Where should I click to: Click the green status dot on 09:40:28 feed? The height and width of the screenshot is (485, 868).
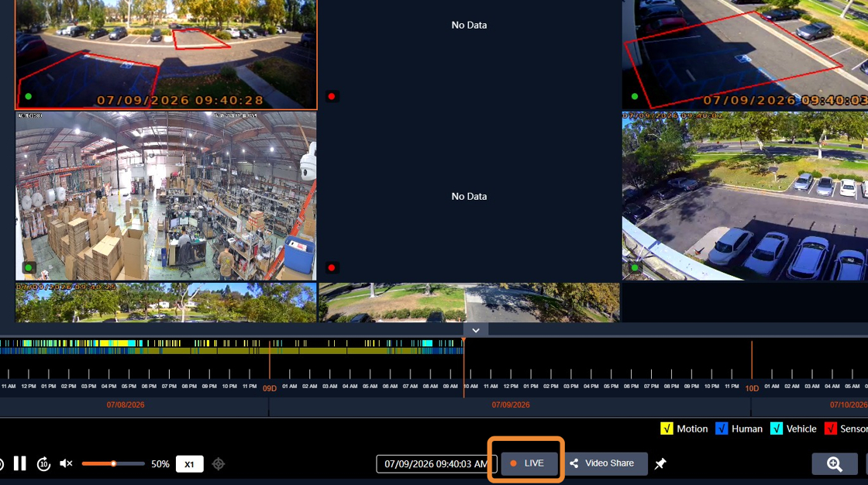(x=28, y=96)
